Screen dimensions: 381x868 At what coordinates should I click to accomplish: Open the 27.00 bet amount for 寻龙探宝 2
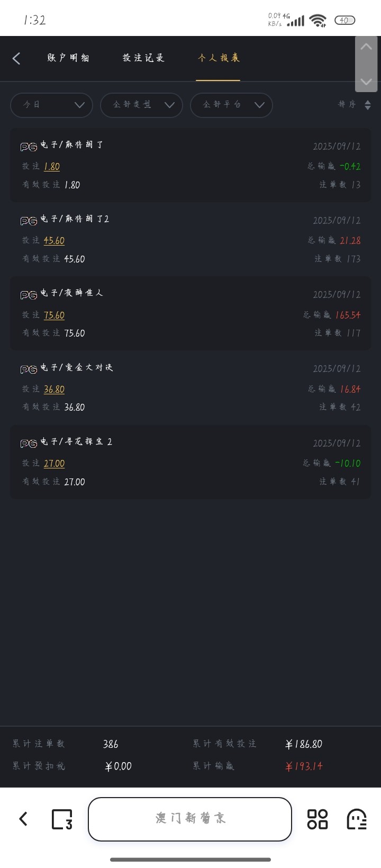tap(54, 464)
